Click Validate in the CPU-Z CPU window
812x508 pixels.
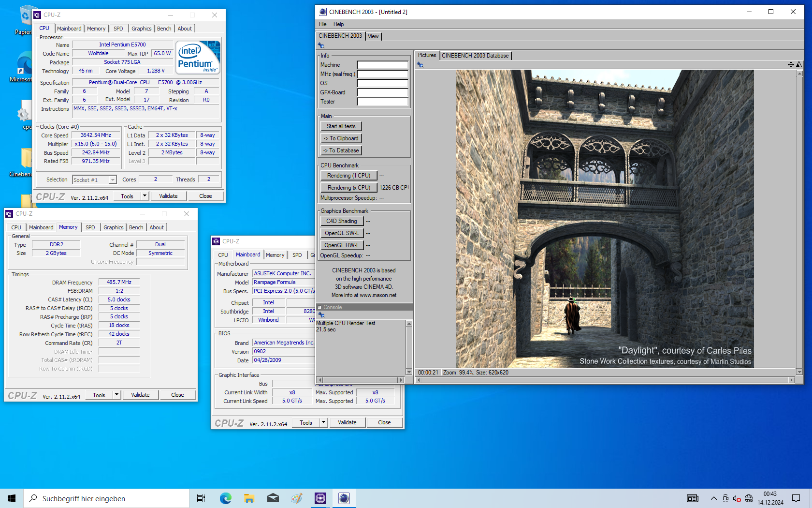coord(168,196)
